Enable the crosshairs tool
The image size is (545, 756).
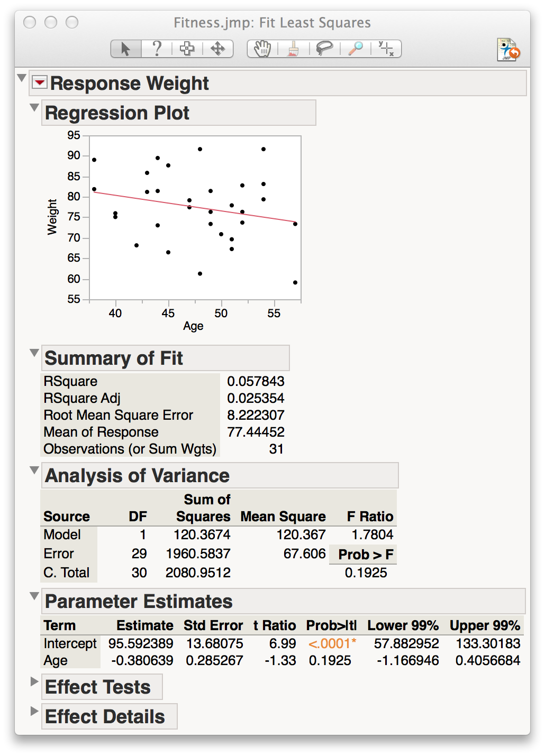pyautogui.click(x=386, y=49)
